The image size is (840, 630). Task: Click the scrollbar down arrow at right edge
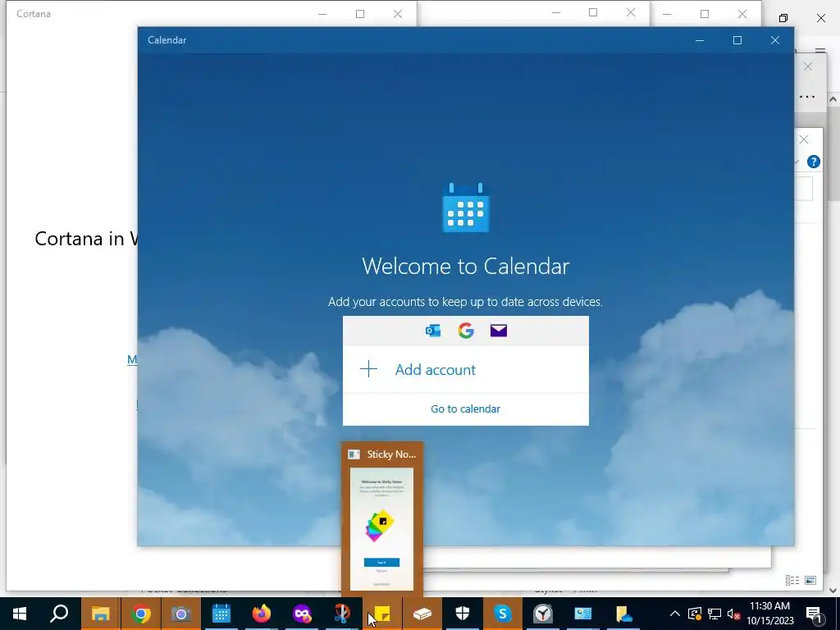click(833, 591)
